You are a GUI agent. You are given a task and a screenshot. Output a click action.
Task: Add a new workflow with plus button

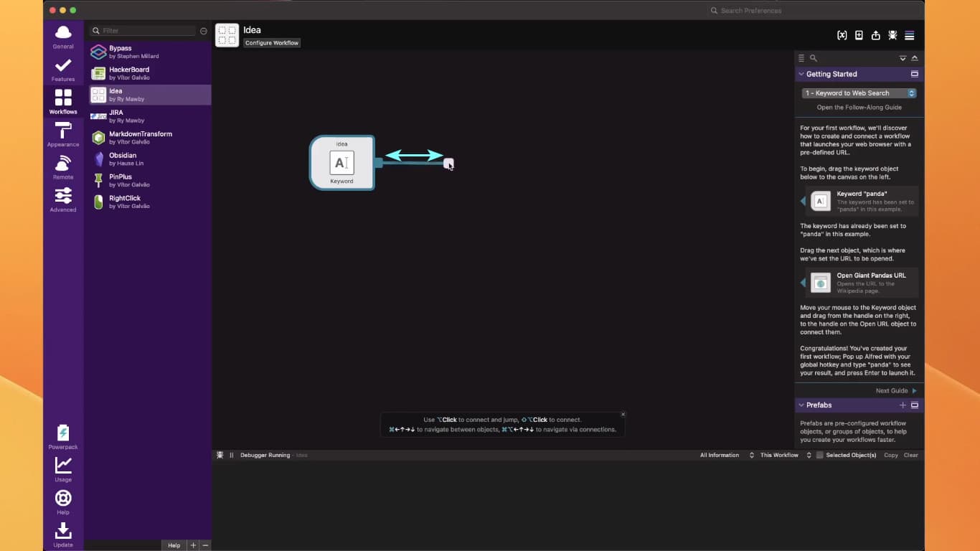pos(193,545)
